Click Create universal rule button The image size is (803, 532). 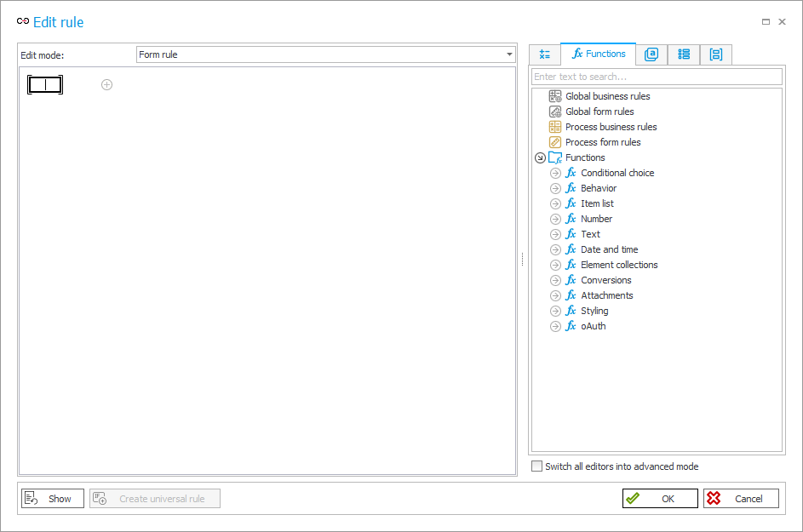tap(155, 499)
